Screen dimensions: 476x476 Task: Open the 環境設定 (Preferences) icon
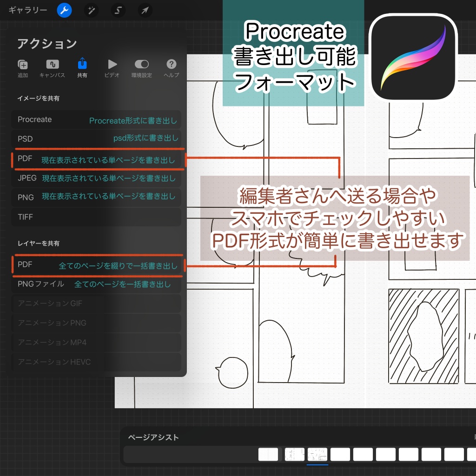click(141, 65)
